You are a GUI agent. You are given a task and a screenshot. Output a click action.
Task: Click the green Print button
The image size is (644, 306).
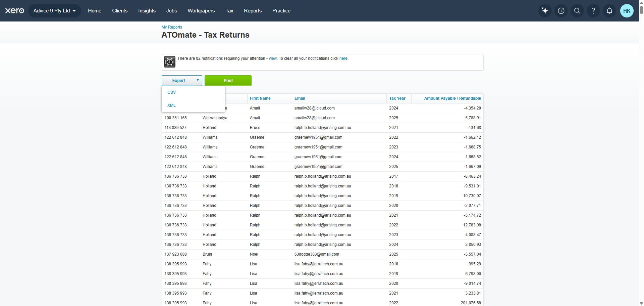tap(228, 80)
